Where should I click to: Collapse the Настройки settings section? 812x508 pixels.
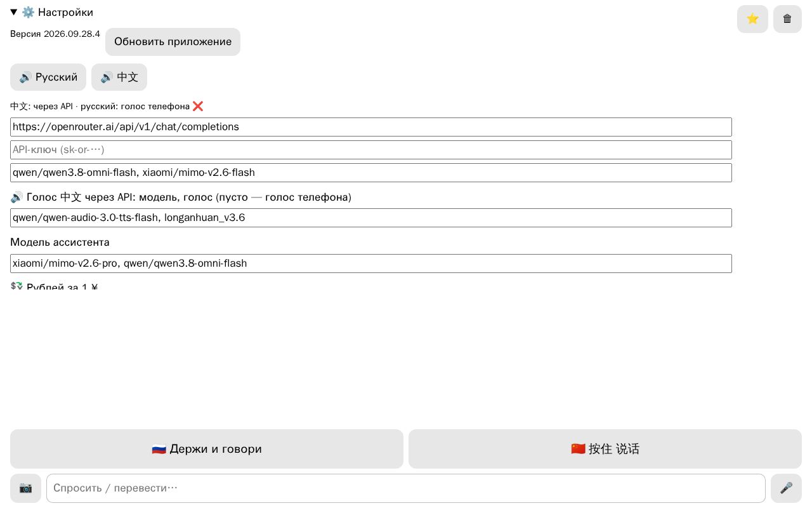click(52, 12)
